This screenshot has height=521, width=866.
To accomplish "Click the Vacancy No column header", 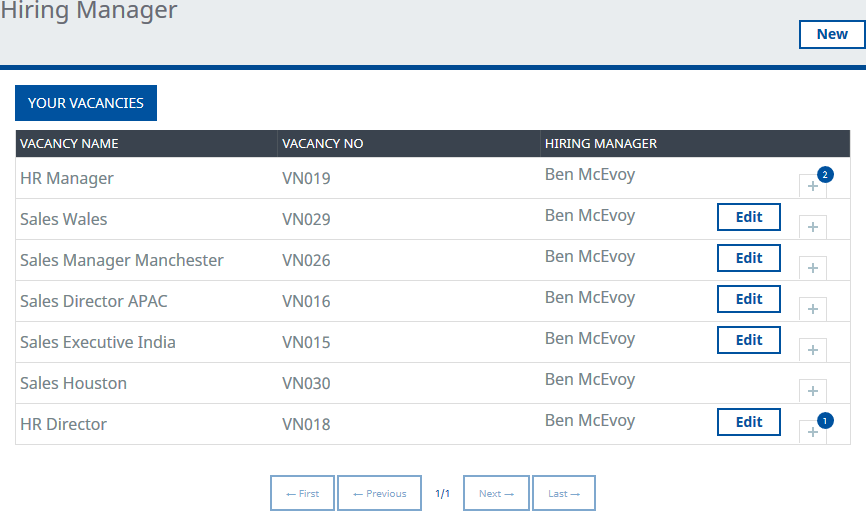I will (x=322, y=144).
